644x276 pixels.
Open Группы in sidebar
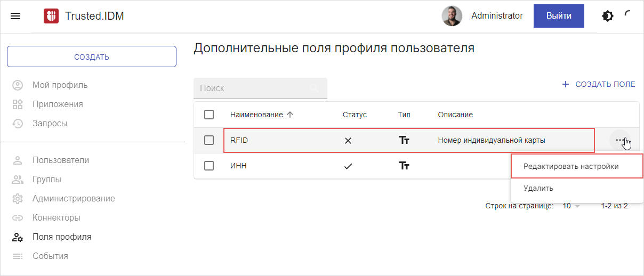(x=46, y=180)
